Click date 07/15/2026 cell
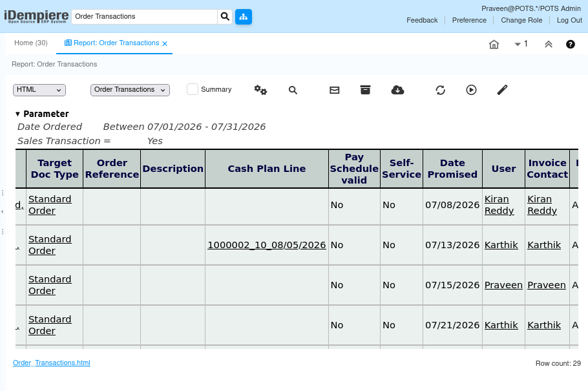The height and width of the screenshot is (391, 588). tap(452, 285)
